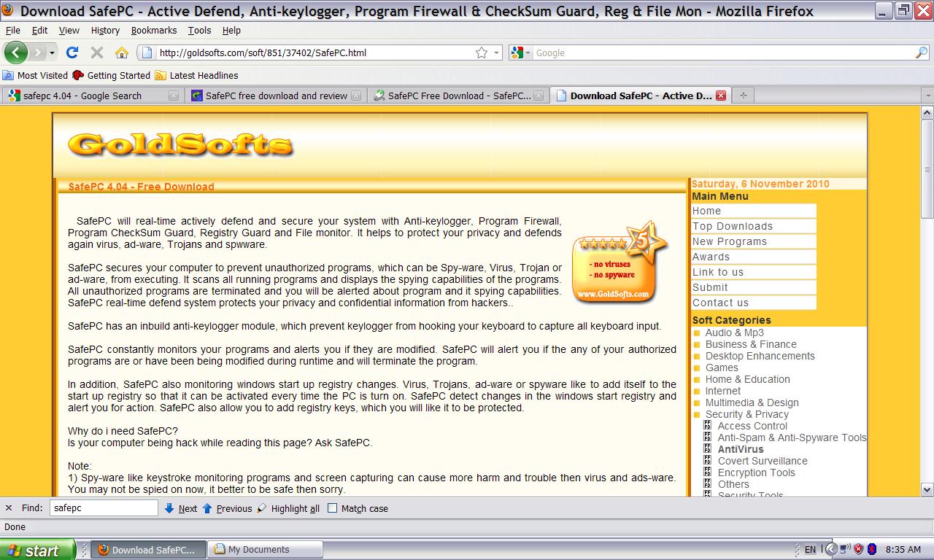Open Latest Headlines feed bookmark
Image resolution: width=934 pixels, height=560 pixels.
196,75
